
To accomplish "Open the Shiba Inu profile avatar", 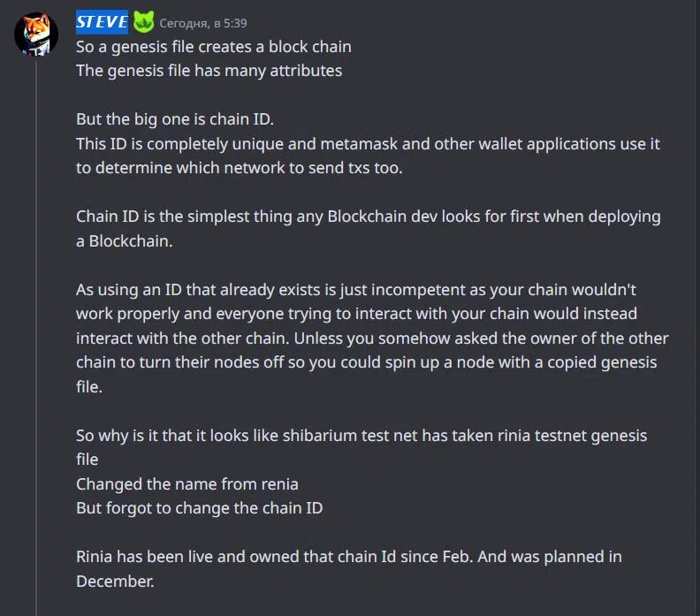I will click(36, 34).
